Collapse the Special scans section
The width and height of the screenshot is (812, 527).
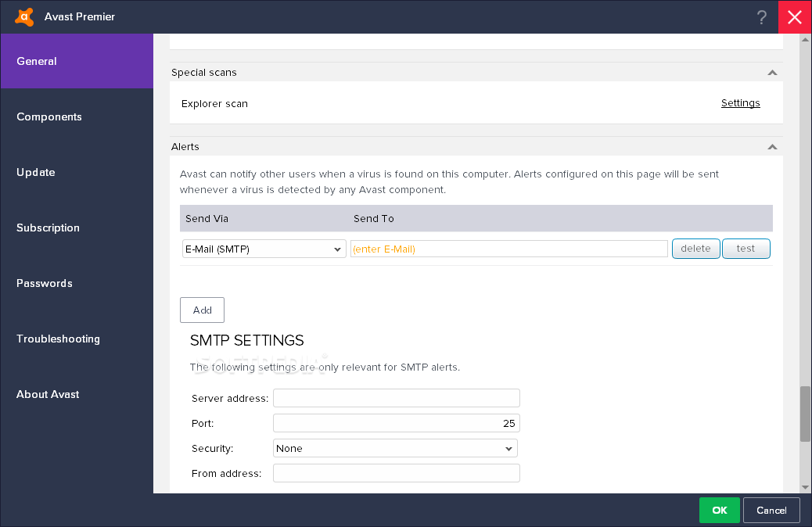(772, 73)
